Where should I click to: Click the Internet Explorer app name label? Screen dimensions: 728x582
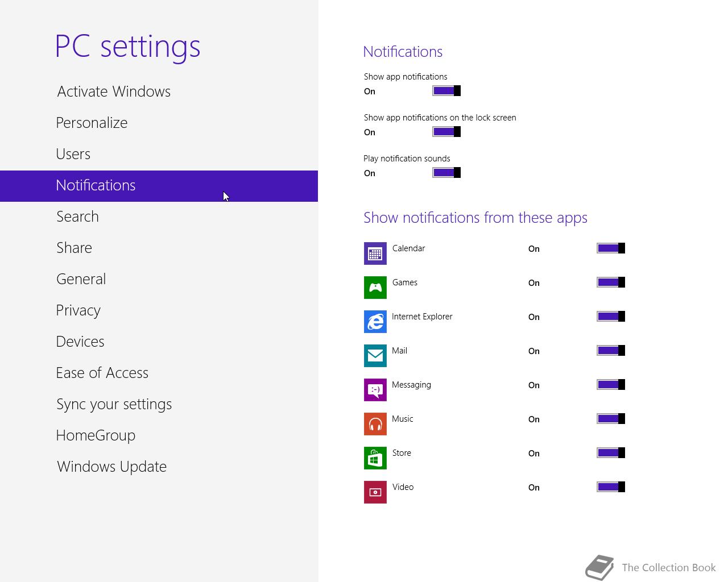point(422,317)
